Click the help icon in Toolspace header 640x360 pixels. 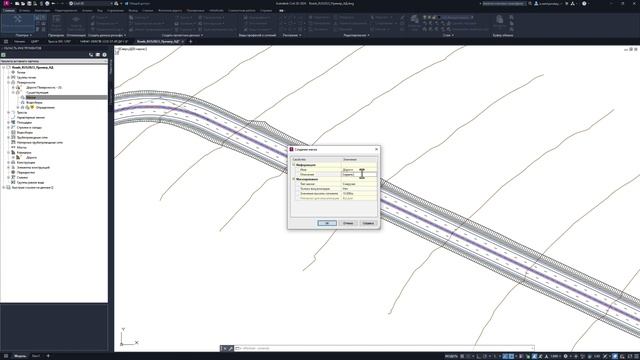pyautogui.click(x=104, y=55)
